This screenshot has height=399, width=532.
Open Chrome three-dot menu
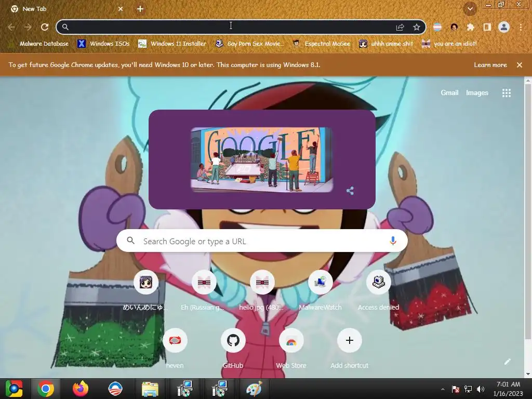tap(521, 27)
